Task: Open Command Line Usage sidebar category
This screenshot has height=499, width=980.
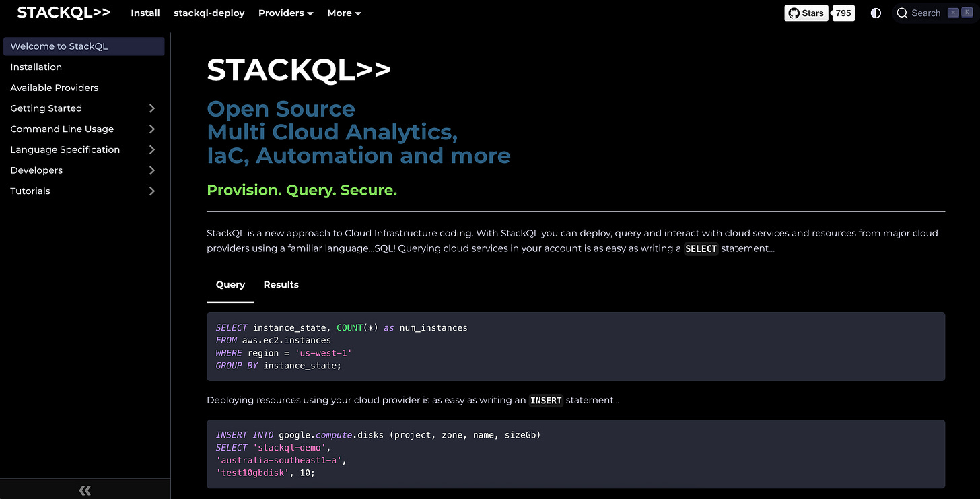Action: coord(62,129)
